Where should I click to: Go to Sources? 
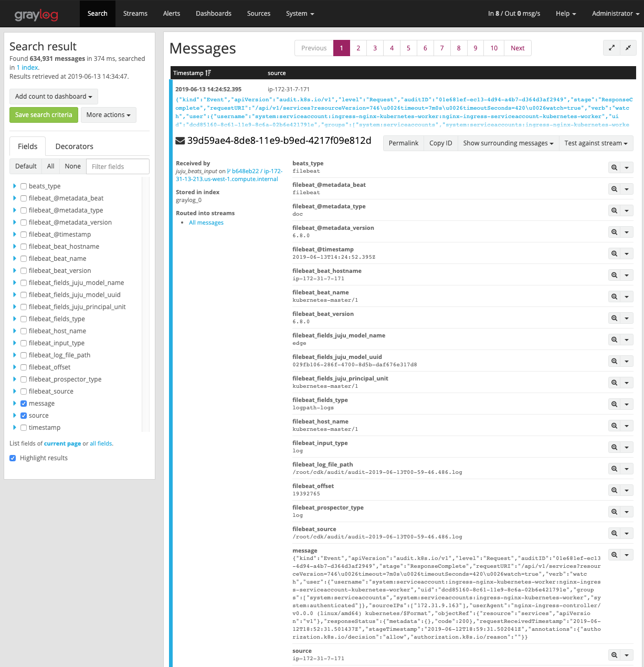point(259,14)
